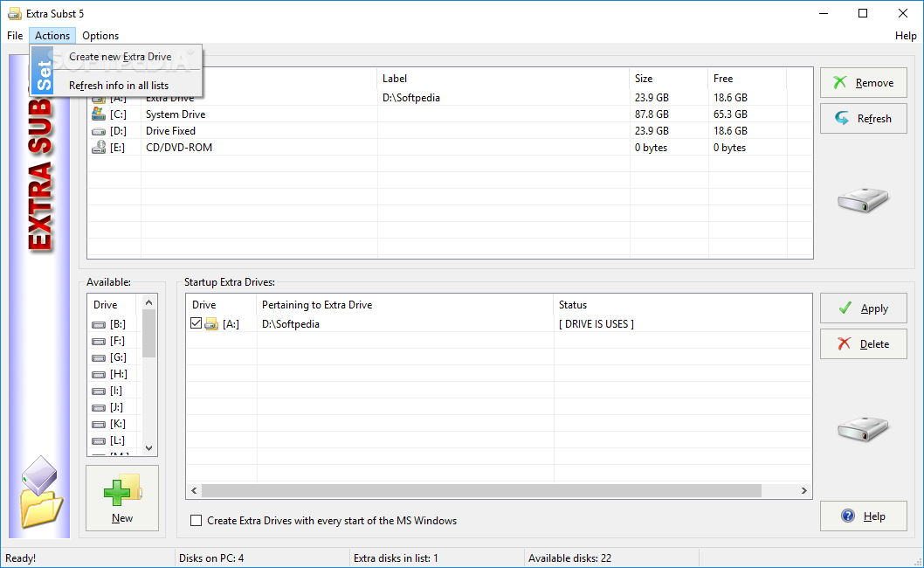Image resolution: width=924 pixels, height=568 pixels.
Task: Click the Size column header
Action: coord(669,79)
